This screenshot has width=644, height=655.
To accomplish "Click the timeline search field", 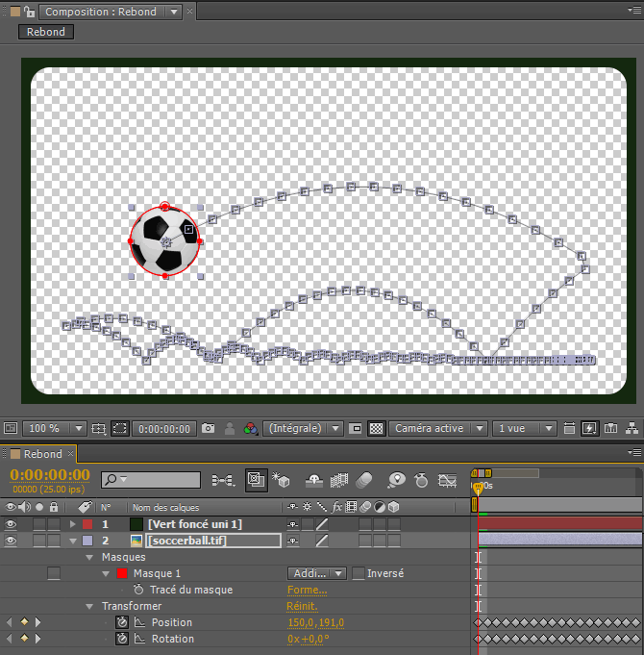I will coord(151,480).
